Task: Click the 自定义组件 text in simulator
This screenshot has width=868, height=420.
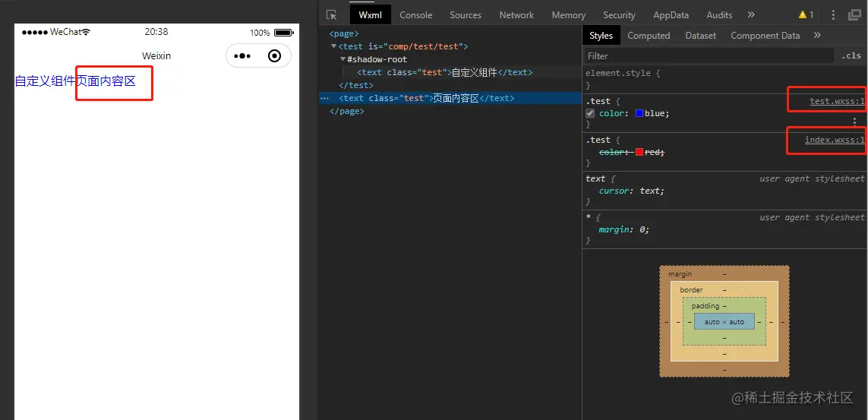Action: click(x=44, y=81)
